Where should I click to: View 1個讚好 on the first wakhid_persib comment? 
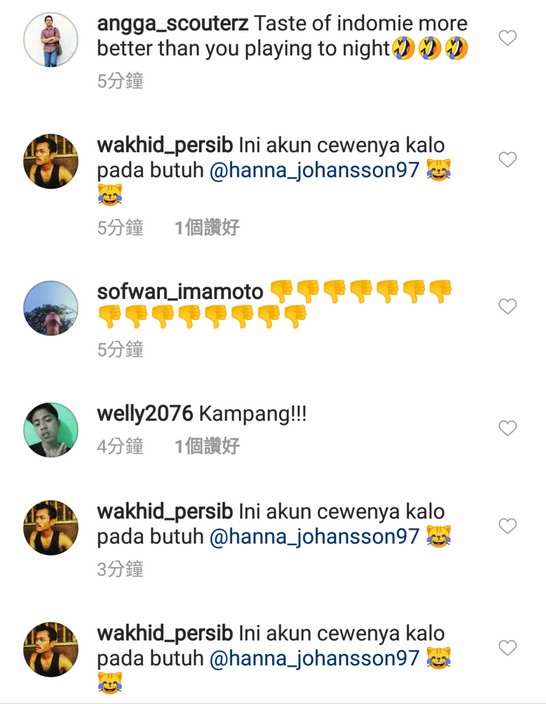click(207, 228)
